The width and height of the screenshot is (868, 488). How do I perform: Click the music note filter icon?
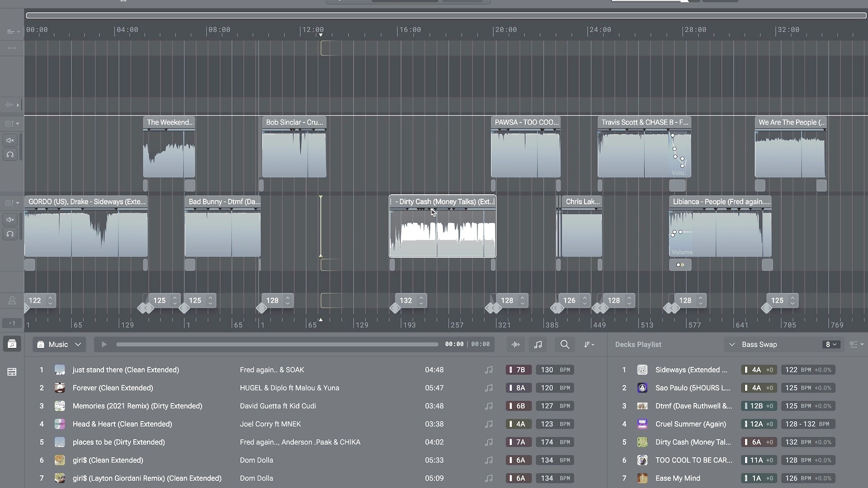(x=538, y=344)
